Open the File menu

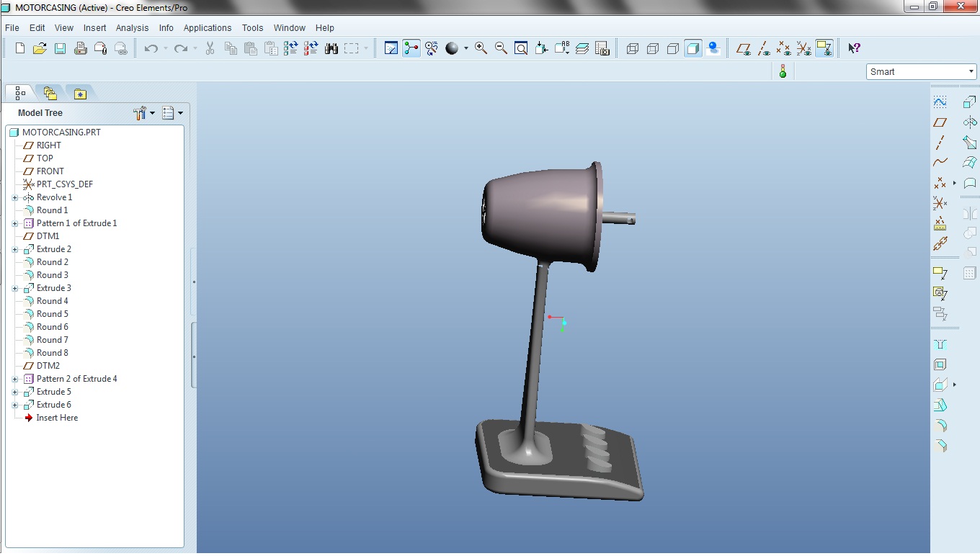(12, 27)
